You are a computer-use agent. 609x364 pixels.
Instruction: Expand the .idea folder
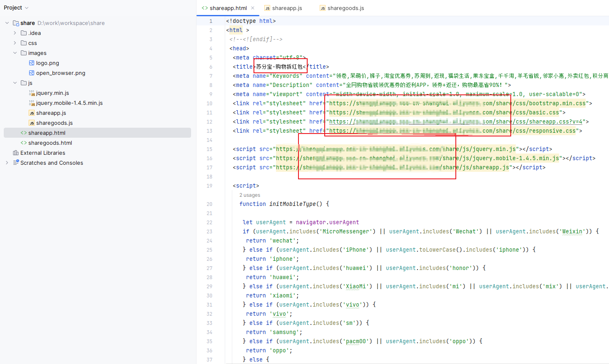[x=15, y=33]
